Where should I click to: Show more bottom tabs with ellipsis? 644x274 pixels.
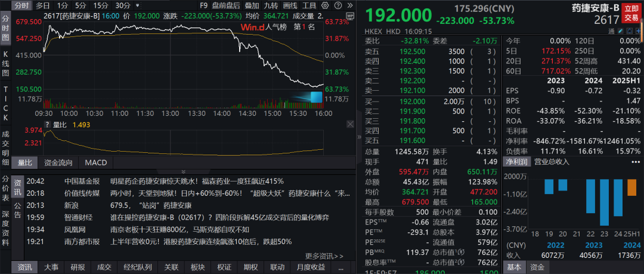coord(341,267)
